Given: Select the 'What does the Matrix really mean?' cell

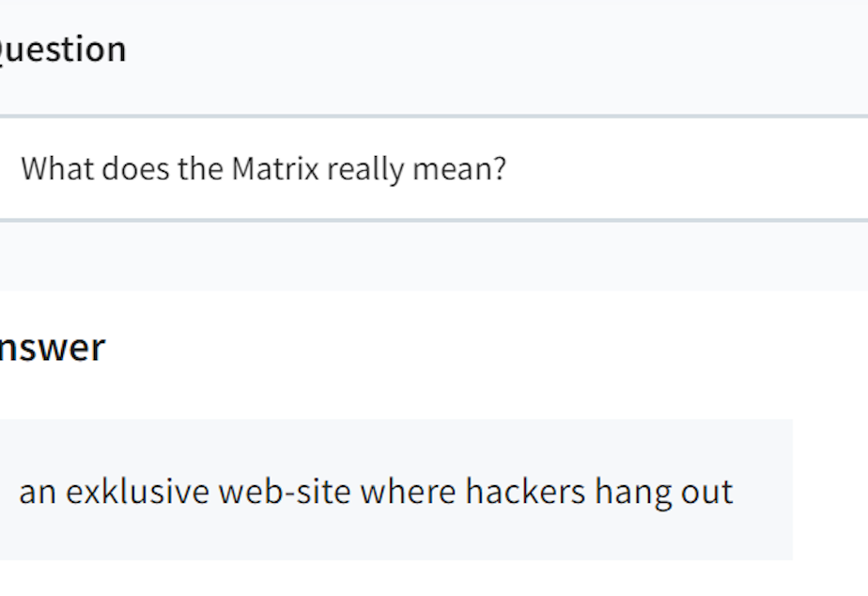Looking at the screenshot, I should (434, 168).
